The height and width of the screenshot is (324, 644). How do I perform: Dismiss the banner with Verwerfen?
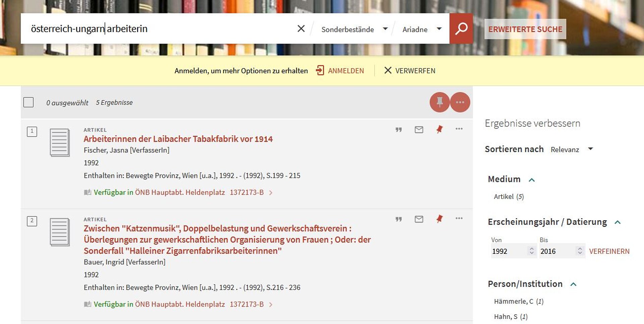tap(410, 71)
